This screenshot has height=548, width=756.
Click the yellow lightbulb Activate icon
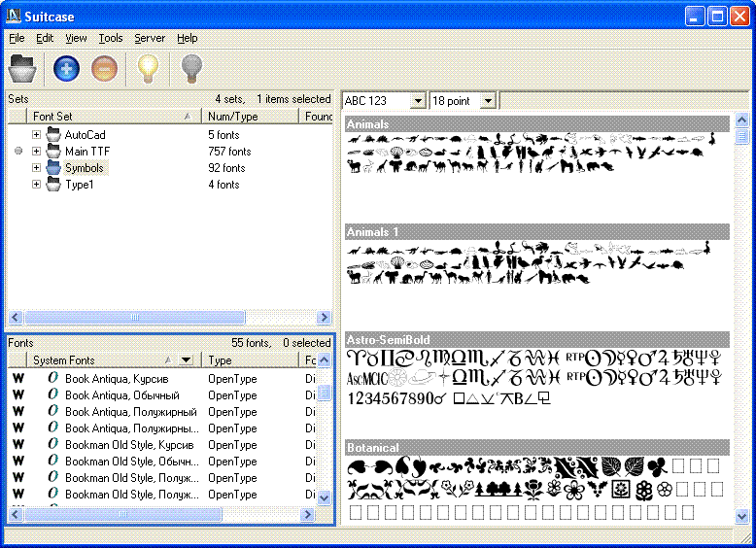(148, 69)
